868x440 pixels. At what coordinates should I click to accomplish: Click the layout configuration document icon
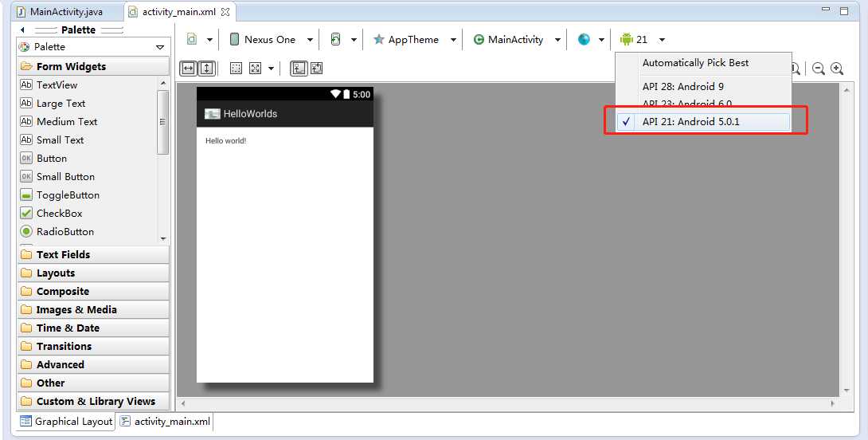point(192,39)
